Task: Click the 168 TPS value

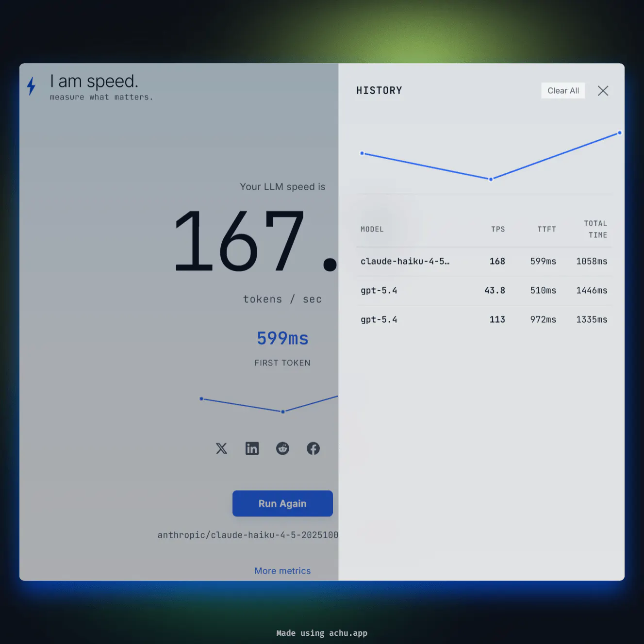Action: (x=497, y=262)
